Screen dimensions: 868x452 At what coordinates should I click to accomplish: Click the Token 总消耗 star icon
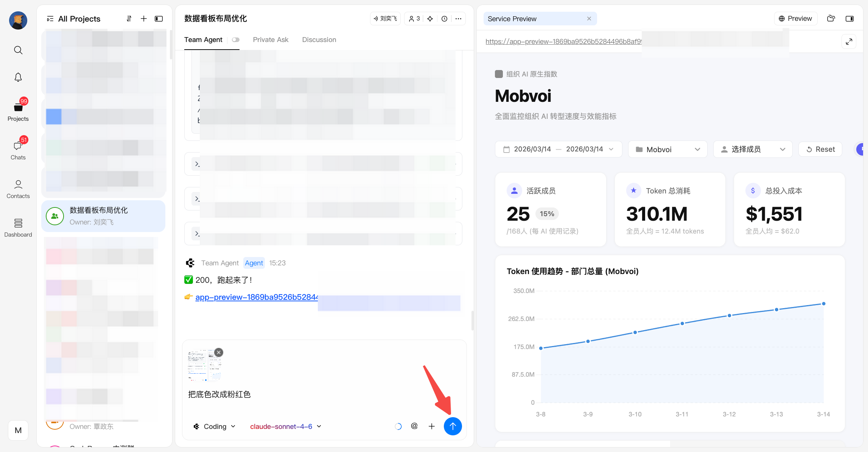[x=634, y=191]
